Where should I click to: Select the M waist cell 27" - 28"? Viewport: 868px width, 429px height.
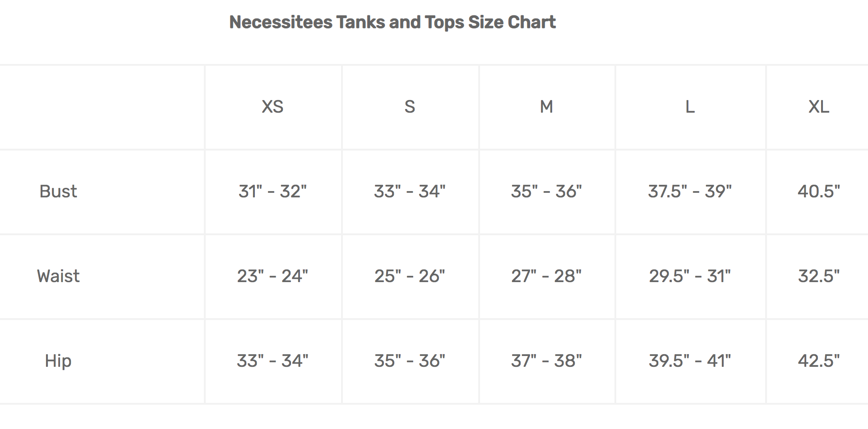click(x=546, y=276)
